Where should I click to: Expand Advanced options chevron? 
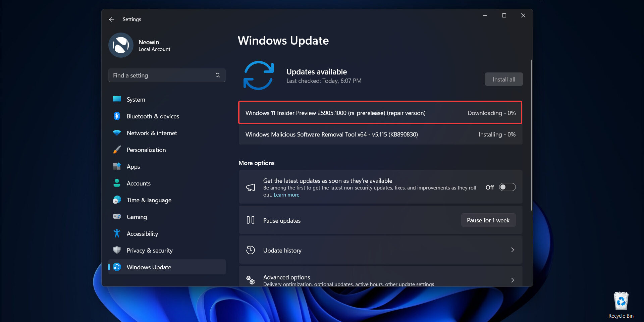513,280
